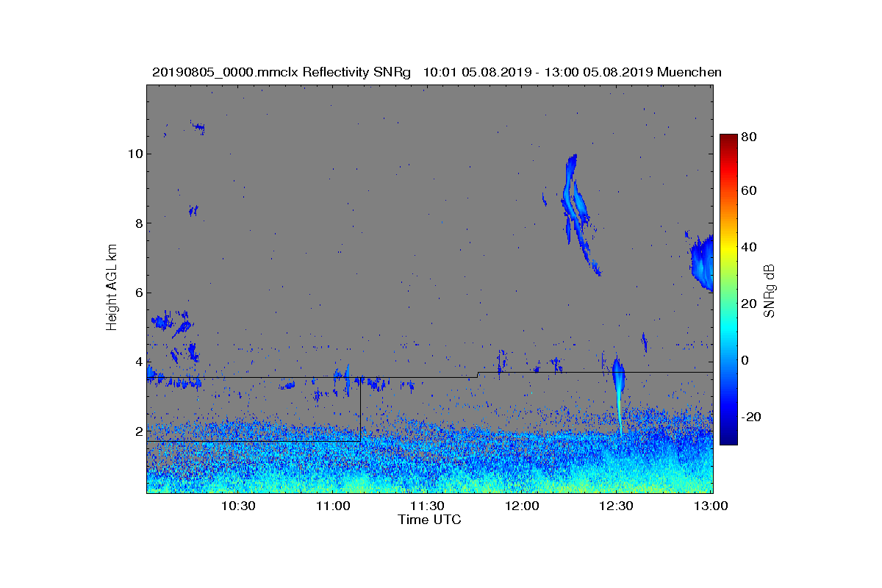Click the dark blue bottom of colorbar
Image resolution: width=882 pixels, height=588 pixels.
[x=728, y=439]
